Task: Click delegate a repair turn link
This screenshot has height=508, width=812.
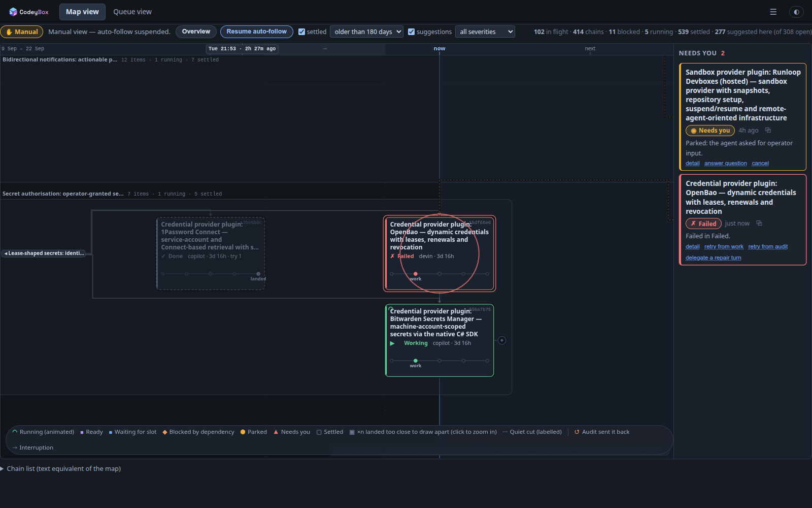Action: coord(713,258)
